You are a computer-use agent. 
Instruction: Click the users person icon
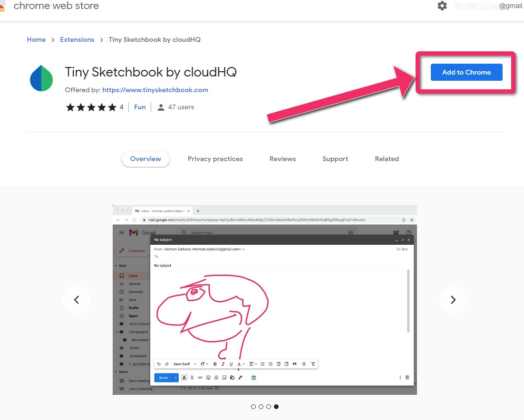(x=161, y=107)
